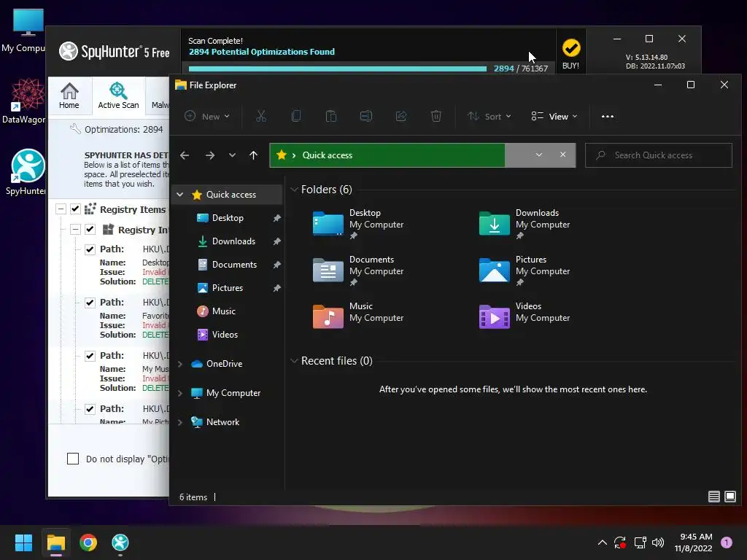Click the Windows Start button
747x560 pixels.
tap(23, 542)
